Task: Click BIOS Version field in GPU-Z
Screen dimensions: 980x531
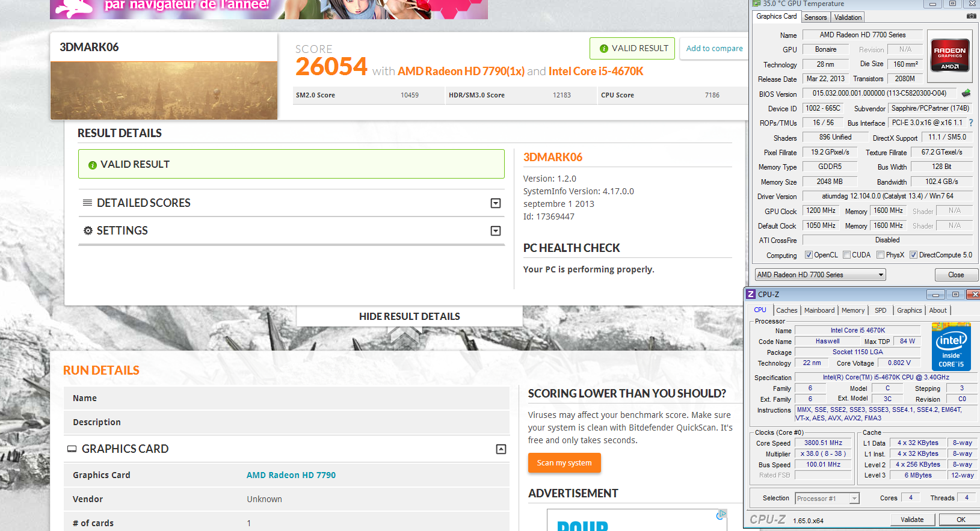Action: [x=879, y=94]
